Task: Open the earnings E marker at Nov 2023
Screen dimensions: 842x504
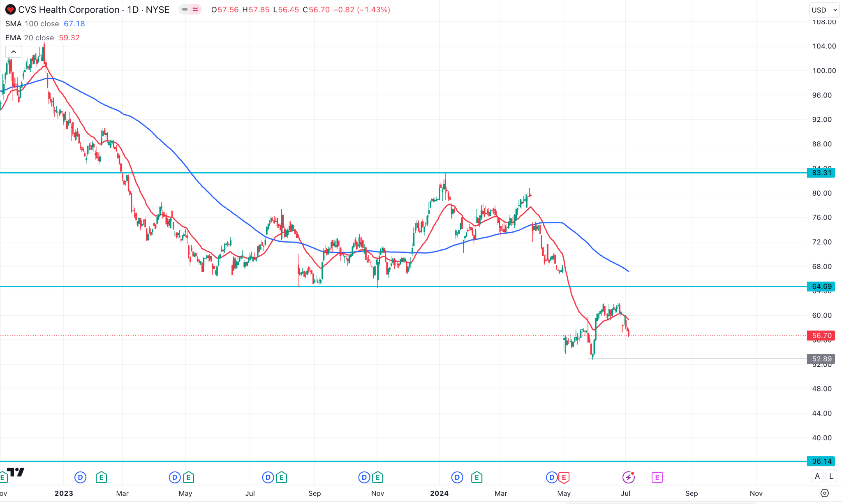Action: tap(377, 477)
